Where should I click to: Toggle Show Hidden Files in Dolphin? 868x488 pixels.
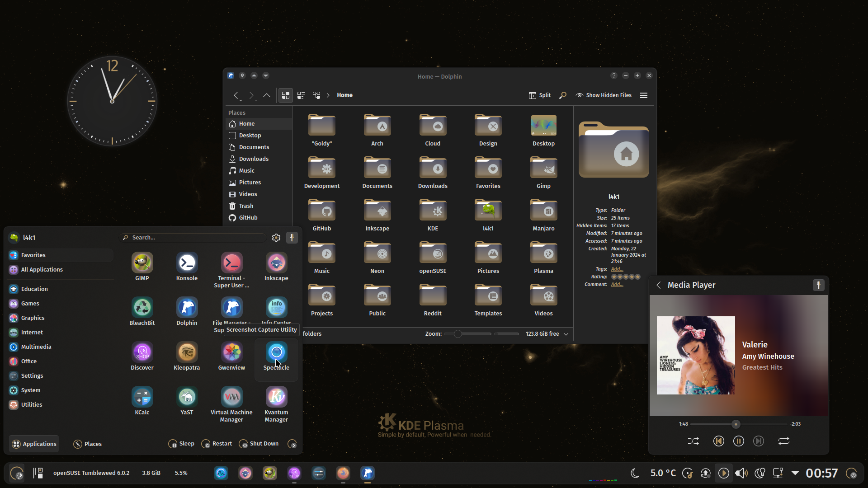click(x=604, y=95)
